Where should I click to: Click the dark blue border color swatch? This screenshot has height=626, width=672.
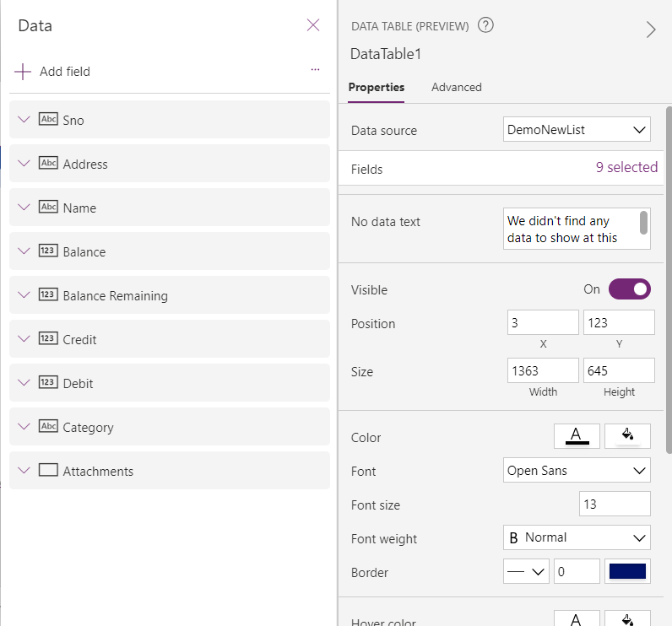pos(627,571)
